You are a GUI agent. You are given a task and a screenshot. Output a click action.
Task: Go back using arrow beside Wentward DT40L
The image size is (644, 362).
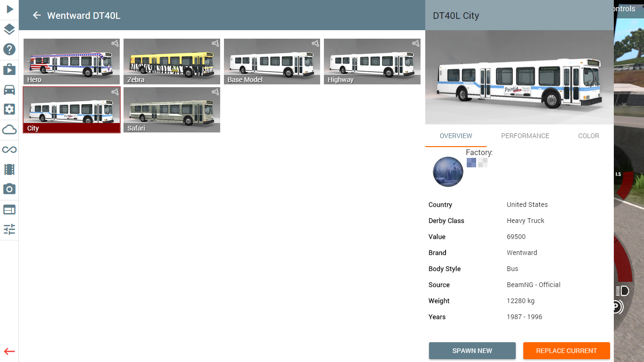37,16
